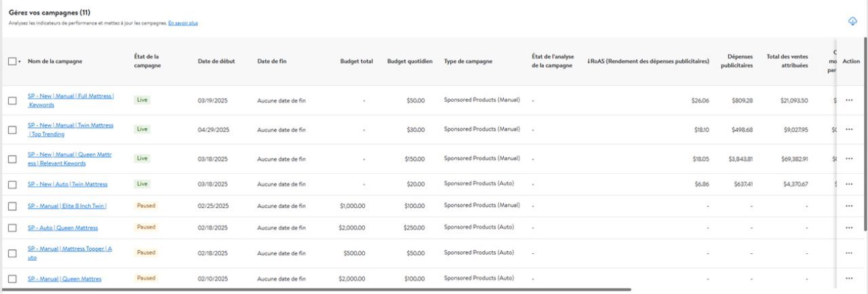Open action menu for Queen Mattress Relevant Keywords row
The image size is (868, 294).
[x=849, y=158]
